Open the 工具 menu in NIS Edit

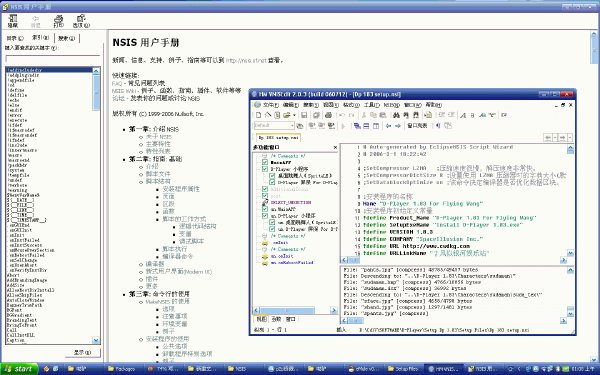372,104
